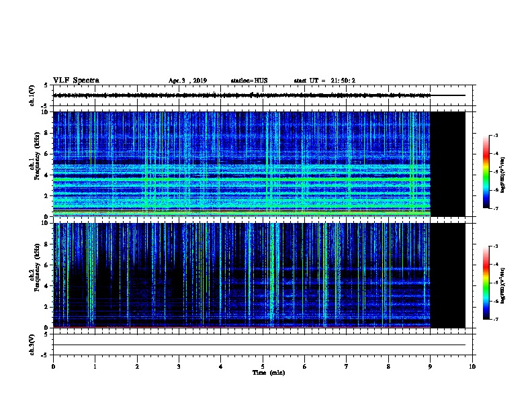Select the "start UT = 21:50: 2" text
This screenshot has height=411, width=532.
[x=324, y=81]
